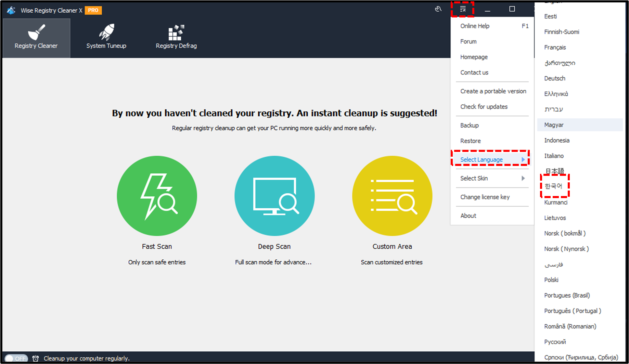Pick Magyar language
This screenshot has height=364, width=629.
click(580, 125)
